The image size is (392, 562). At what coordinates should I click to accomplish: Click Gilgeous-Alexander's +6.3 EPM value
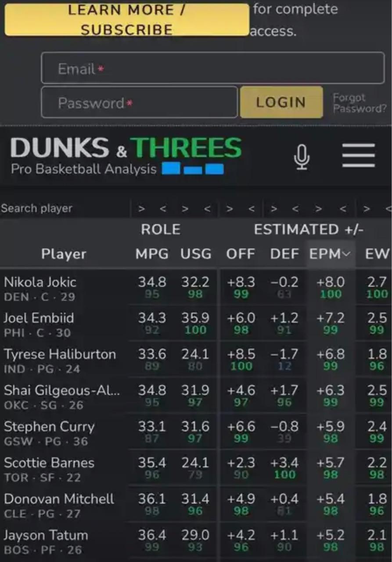331,390
